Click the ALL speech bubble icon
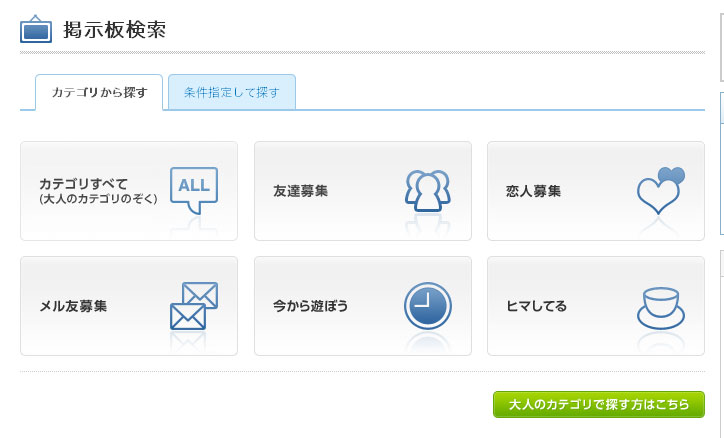This screenshot has width=724, height=438. pos(194,191)
